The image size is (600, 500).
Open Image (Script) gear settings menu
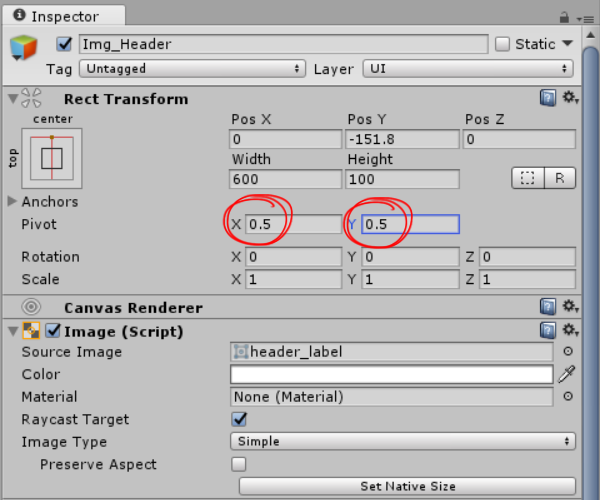pyautogui.click(x=570, y=330)
